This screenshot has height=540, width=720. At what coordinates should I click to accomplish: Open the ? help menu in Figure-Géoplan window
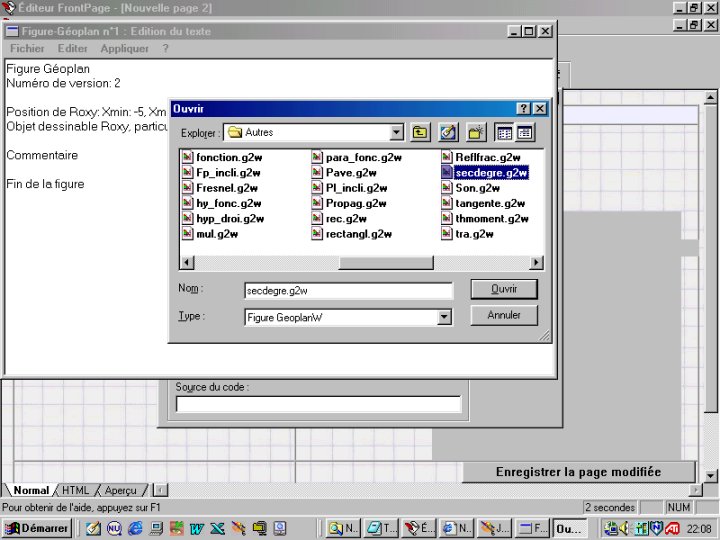[165, 48]
